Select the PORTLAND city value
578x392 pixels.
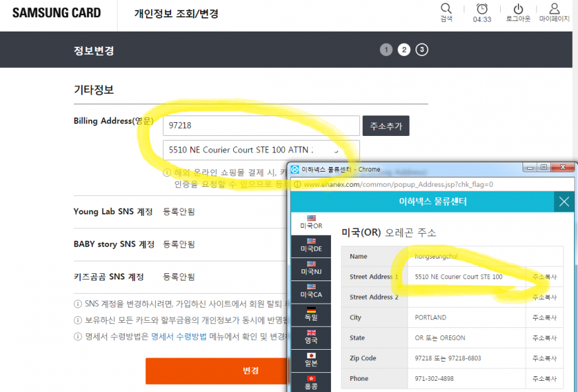click(x=431, y=317)
